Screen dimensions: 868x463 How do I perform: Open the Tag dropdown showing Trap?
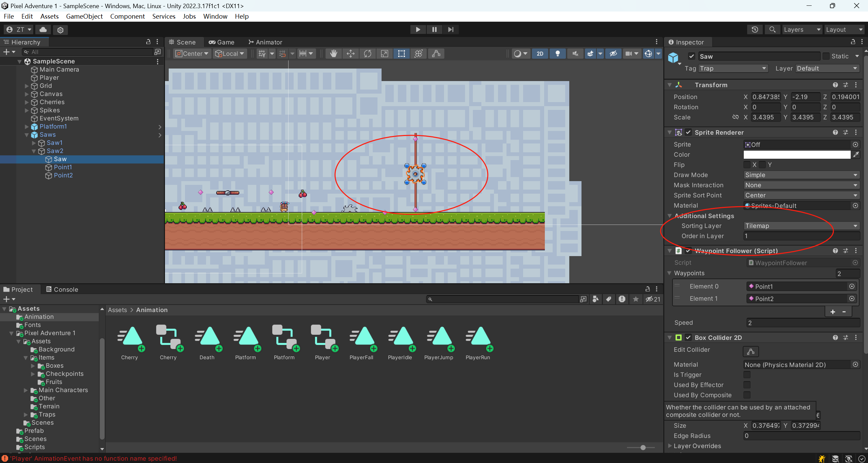point(733,69)
